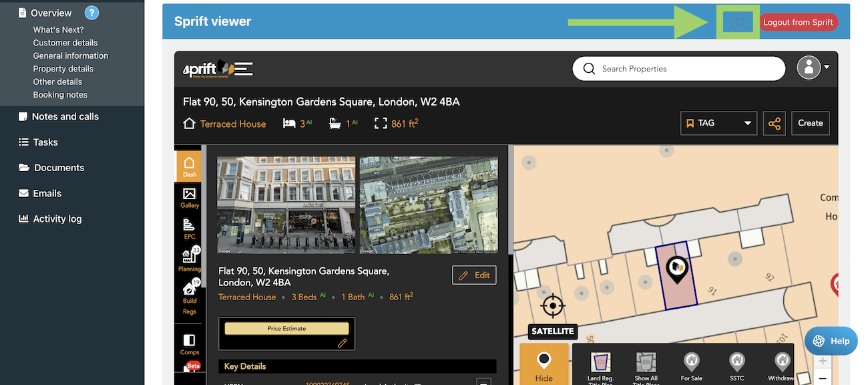This screenshot has width=868, height=385.
Task: Expand the profile menu arrow
Action: pyautogui.click(x=827, y=68)
